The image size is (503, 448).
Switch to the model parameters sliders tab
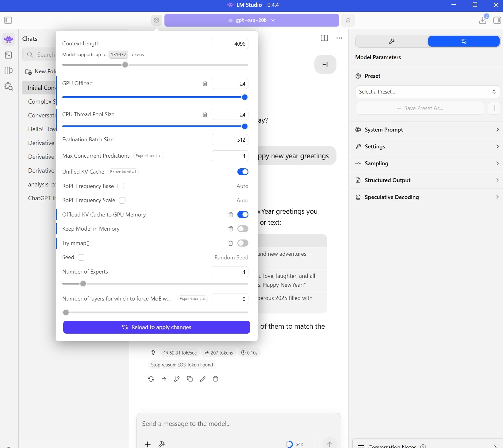tap(463, 41)
